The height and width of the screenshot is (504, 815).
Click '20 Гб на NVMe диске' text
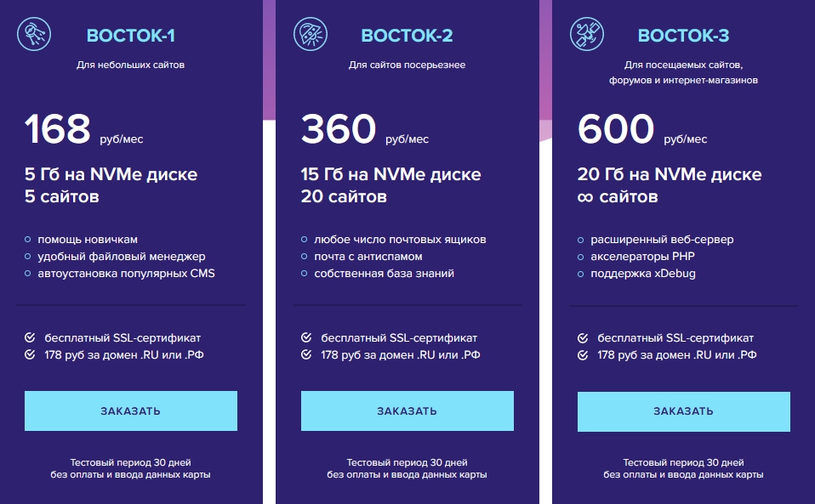(x=668, y=175)
